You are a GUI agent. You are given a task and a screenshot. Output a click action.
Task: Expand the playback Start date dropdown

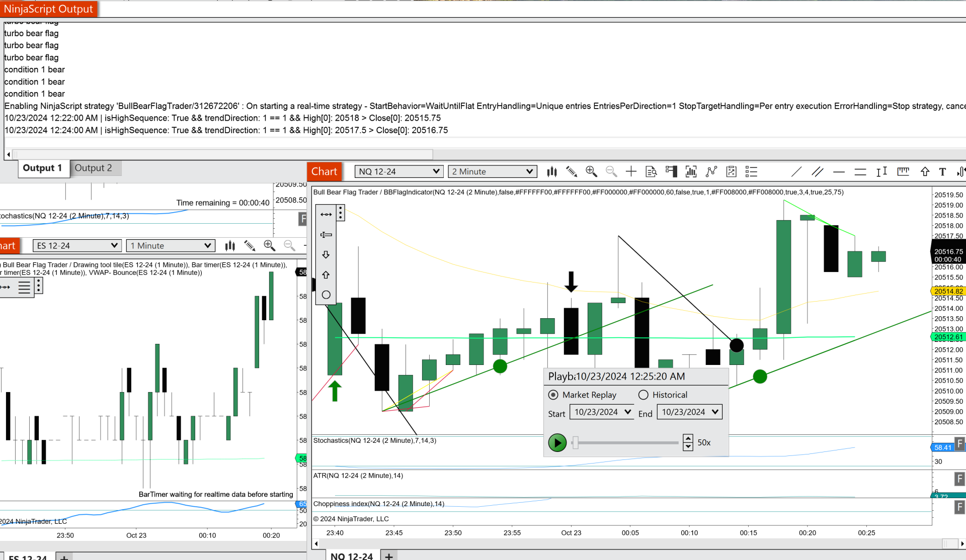coord(627,412)
